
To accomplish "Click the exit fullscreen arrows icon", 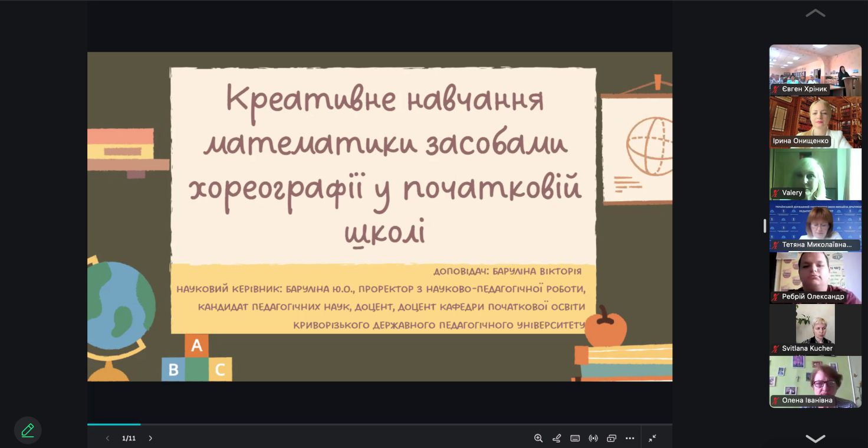I will tap(652, 438).
